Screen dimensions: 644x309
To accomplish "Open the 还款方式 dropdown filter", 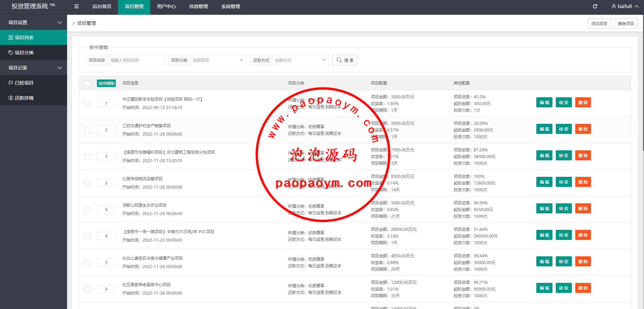I will tap(300, 60).
